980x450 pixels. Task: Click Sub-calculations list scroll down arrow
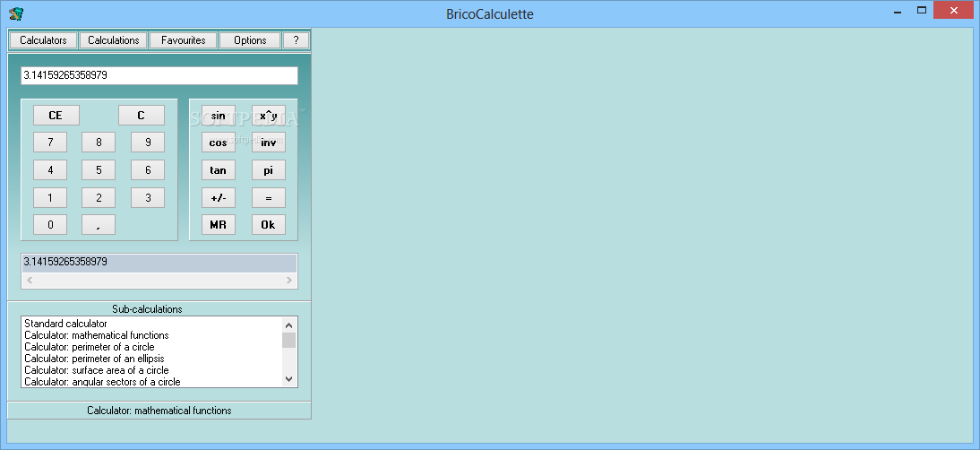[x=288, y=379]
